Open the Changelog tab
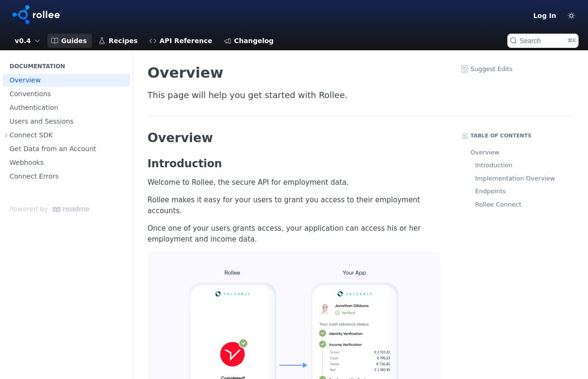The image size is (588, 379). click(249, 41)
